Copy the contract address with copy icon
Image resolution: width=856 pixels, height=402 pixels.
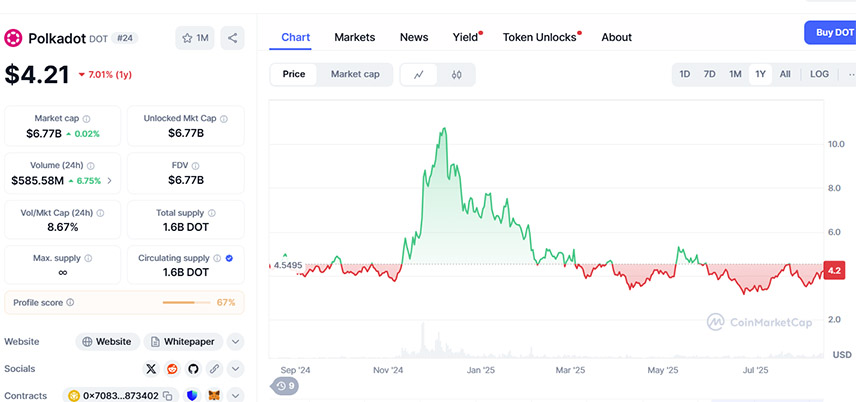point(168,396)
